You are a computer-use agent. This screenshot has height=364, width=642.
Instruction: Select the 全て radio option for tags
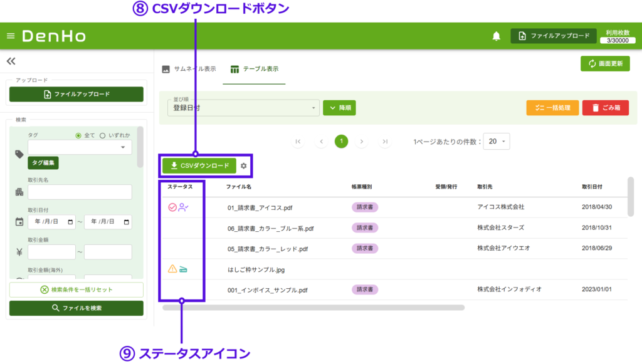point(78,135)
